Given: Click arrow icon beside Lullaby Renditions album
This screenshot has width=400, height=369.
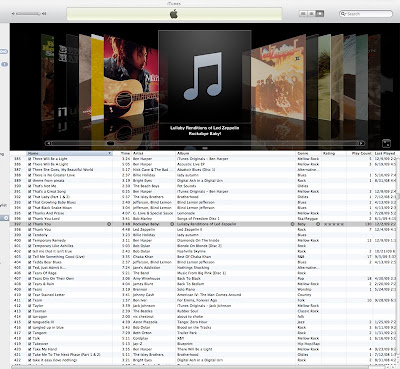Looking at the screenshot, I should pos(293,224).
